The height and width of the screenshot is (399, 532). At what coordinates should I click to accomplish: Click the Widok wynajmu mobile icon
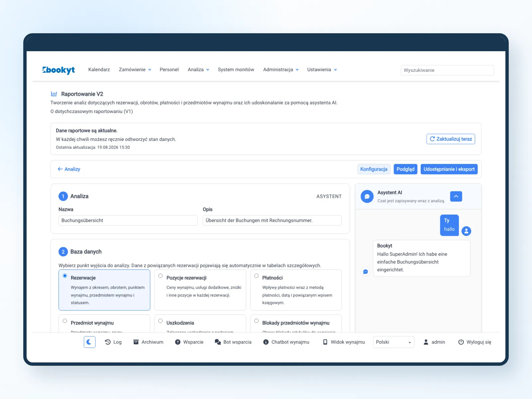(x=325, y=342)
